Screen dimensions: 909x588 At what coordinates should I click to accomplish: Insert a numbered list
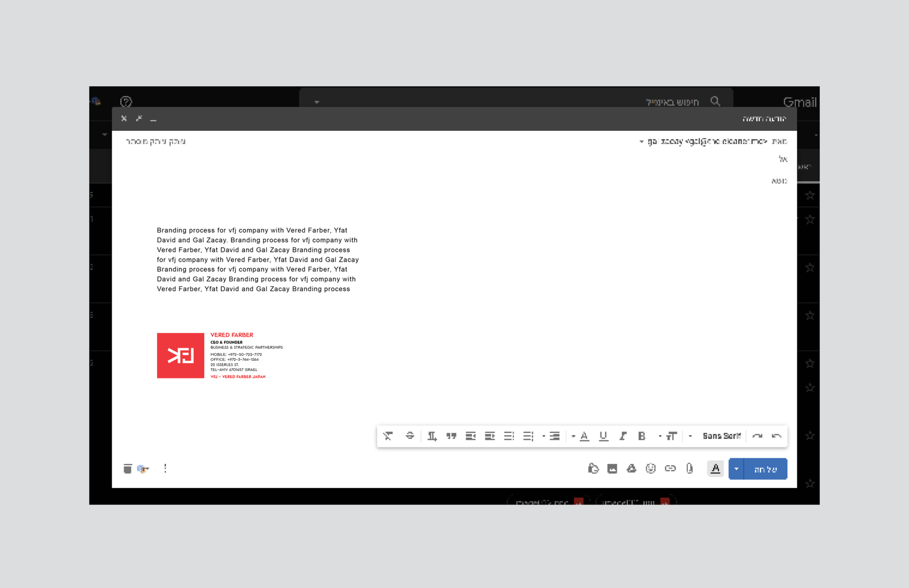pyautogui.click(x=528, y=436)
